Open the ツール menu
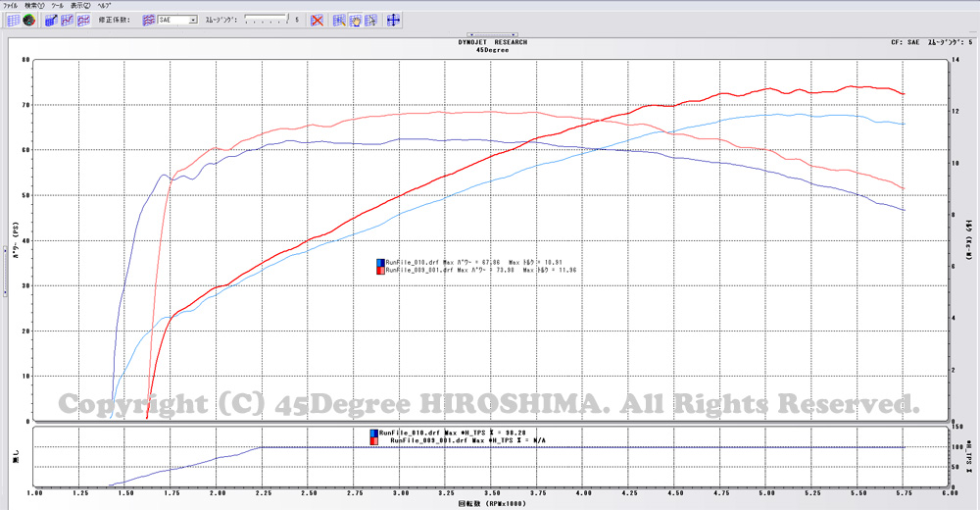The width and height of the screenshot is (980, 510). (x=57, y=5)
